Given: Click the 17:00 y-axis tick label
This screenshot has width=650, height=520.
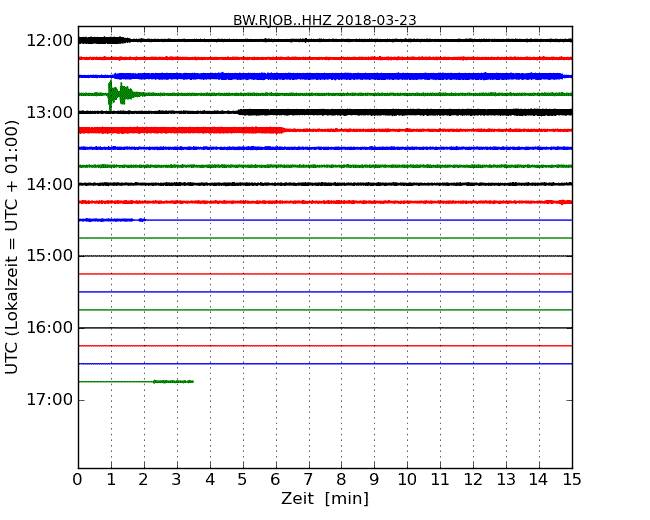Looking at the screenshot, I should [x=50, y=400].
